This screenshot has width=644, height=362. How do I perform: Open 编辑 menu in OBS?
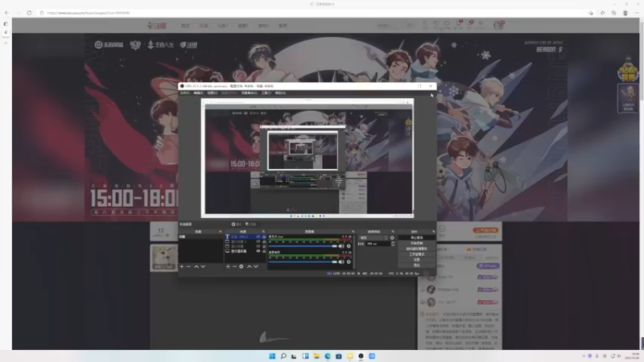coord(198,93)
